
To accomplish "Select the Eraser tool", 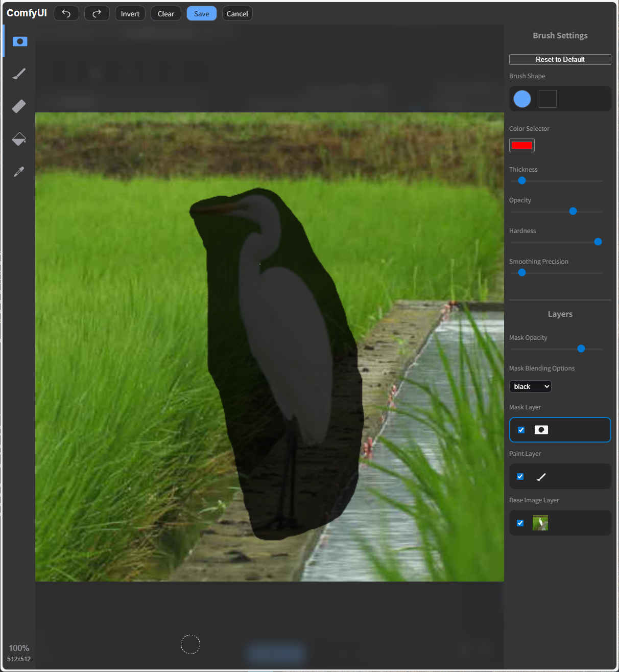I will pos(19,106).
